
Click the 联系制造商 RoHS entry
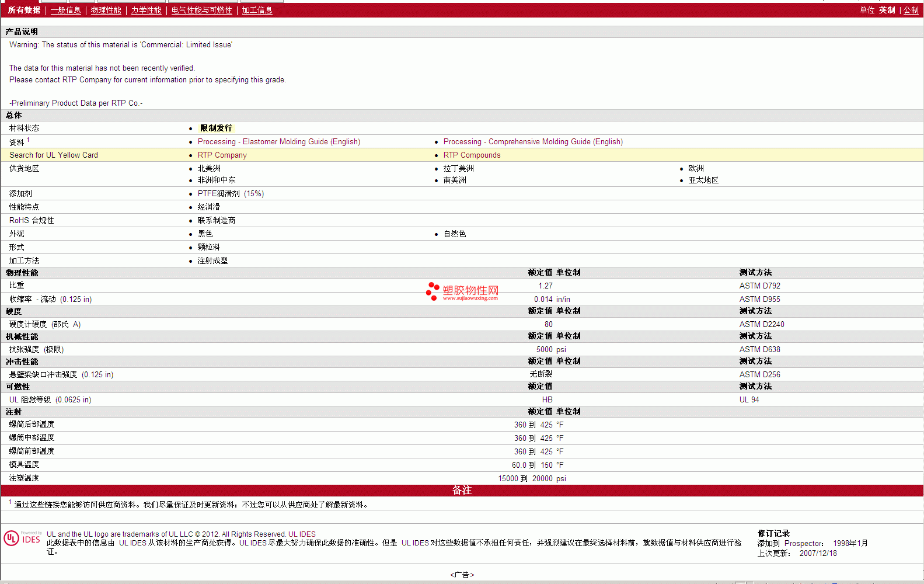pyautogui.click(x=217, y=221)
